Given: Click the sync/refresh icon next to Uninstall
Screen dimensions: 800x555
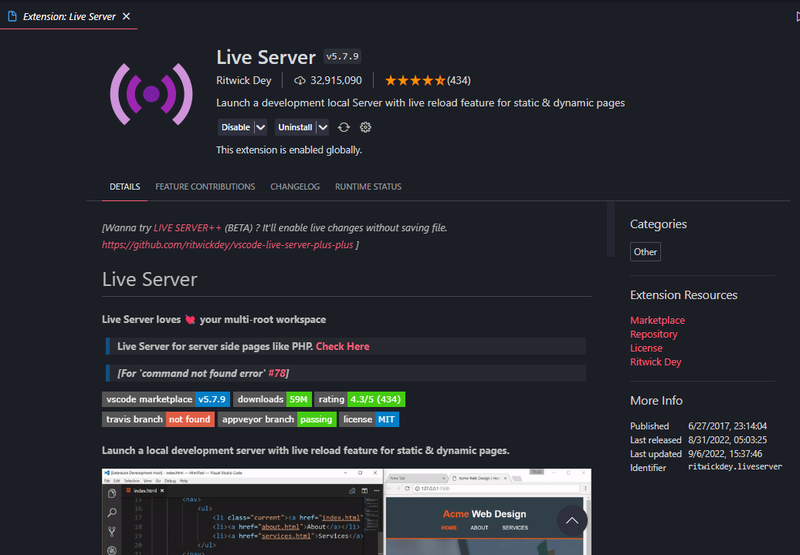Looking at the screenshot, I should click(x=344, y=127).
